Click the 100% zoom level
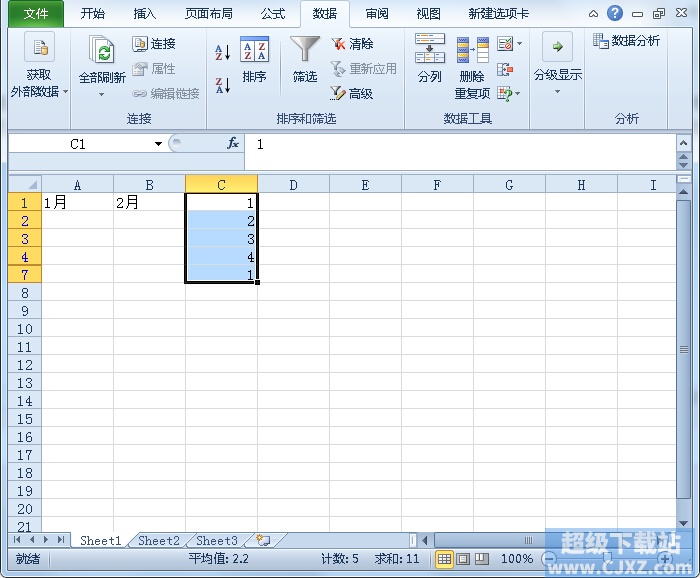 [517, 559]
